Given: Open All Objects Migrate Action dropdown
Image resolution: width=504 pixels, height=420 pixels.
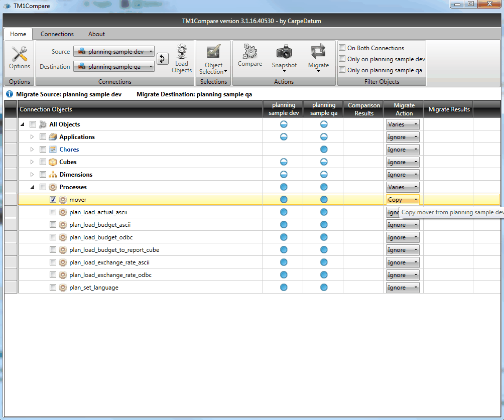Looking at the screenshot, I should [x=403, y=124].
